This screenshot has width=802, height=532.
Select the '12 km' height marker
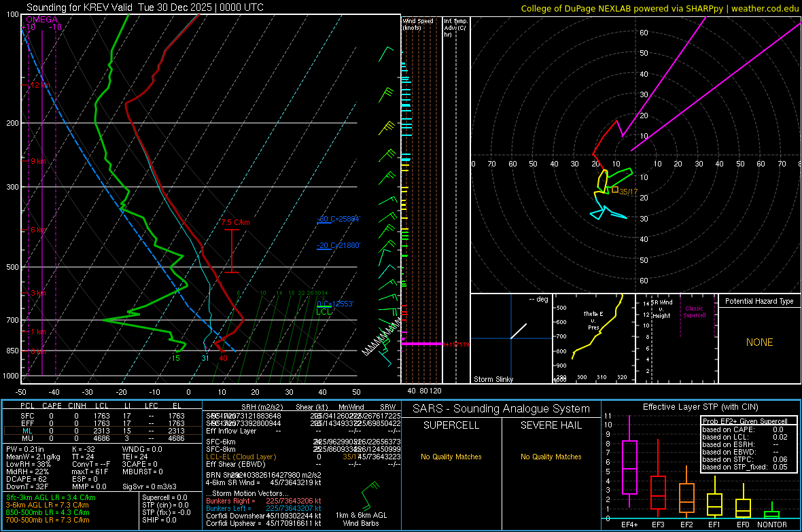click(39, 85)
